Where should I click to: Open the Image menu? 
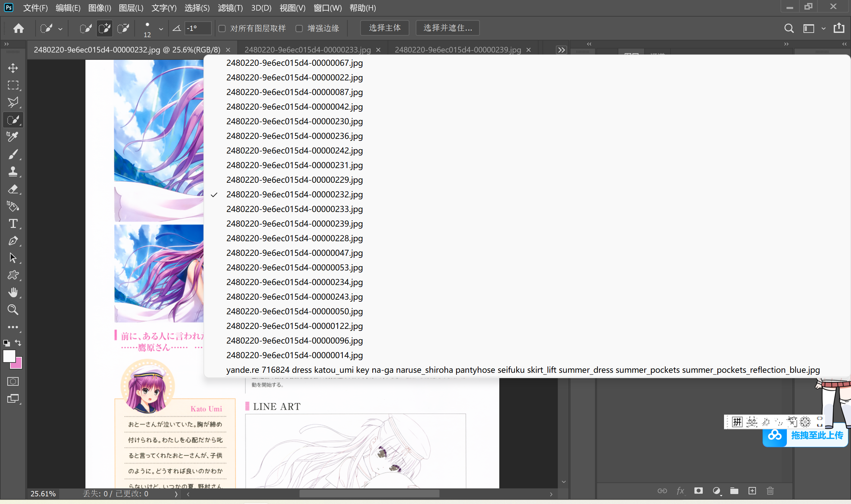tap(99, 8)
